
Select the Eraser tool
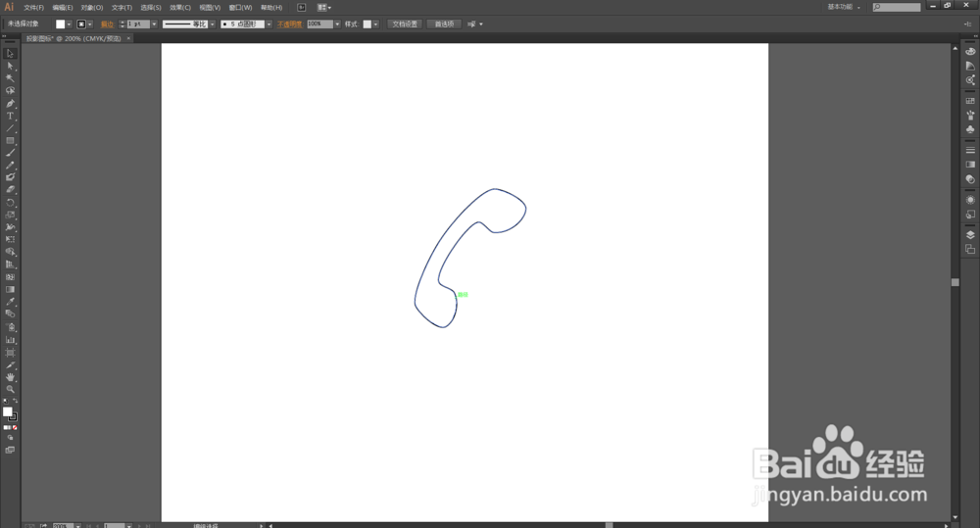tap(10, 189)
